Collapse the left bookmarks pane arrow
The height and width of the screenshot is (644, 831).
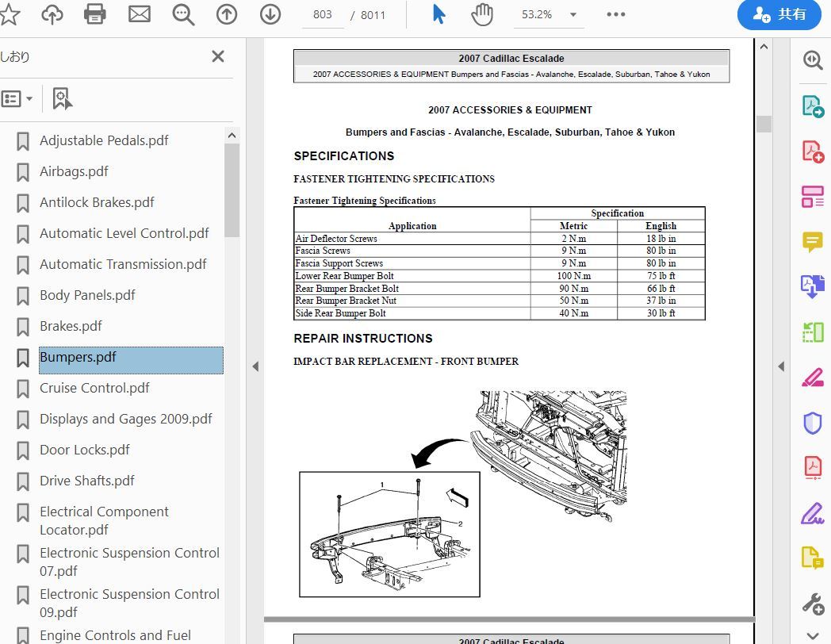click(x=255, y=366)
